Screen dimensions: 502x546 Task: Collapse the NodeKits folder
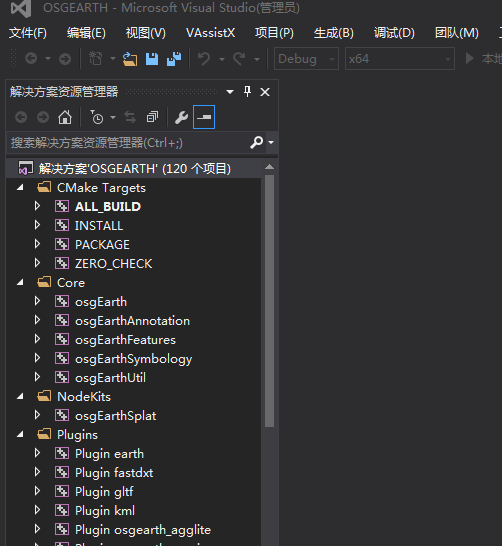pyautogui.click(x=21, y=397)
